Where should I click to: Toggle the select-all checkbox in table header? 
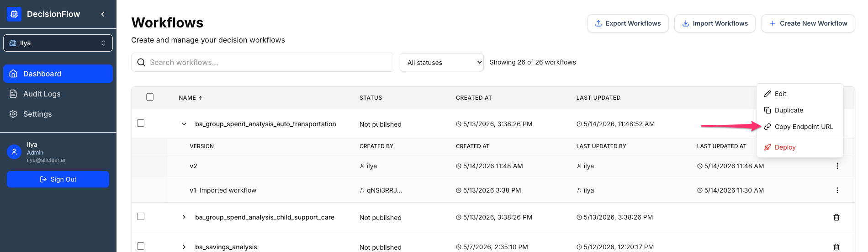click(x=150, y=97)
